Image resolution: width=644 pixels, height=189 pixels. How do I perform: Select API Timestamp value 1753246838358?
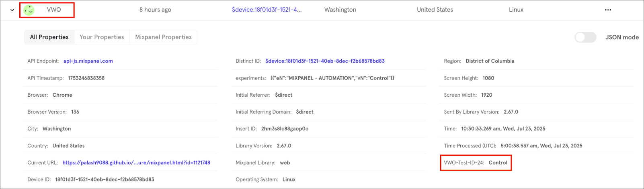(x=86, y=78)
